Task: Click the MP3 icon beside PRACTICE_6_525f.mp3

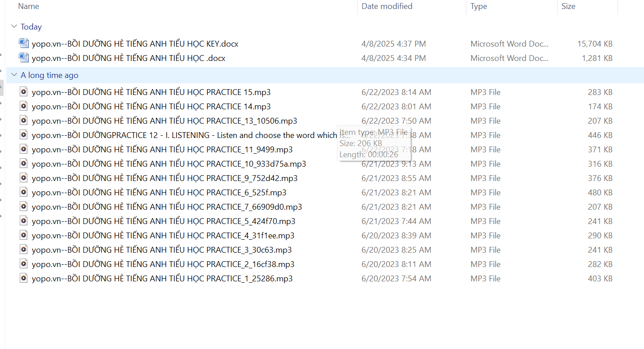Action: (24, 192)
